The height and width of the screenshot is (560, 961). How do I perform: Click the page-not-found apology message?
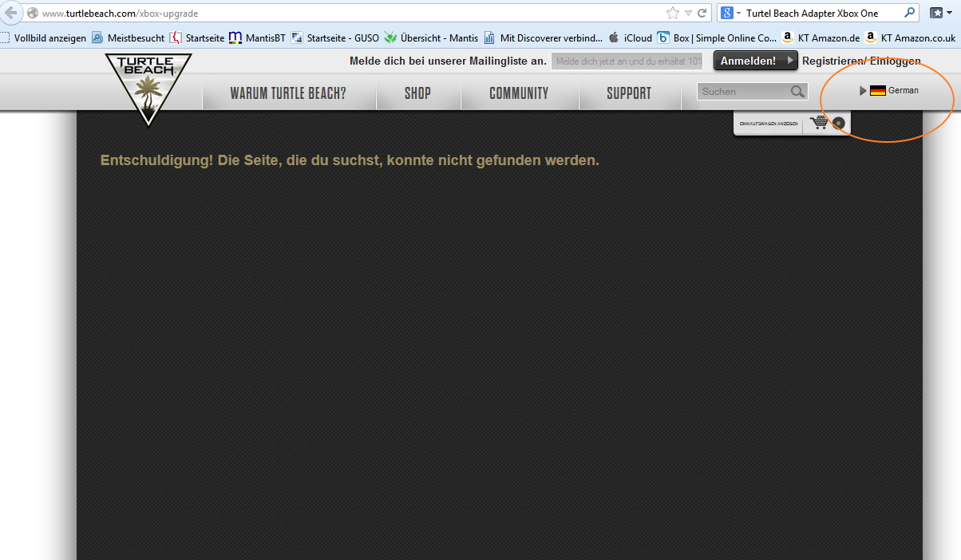350,160
